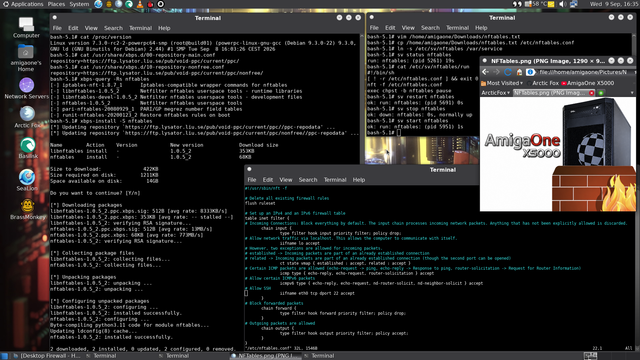Viewport: 640px width, 360px height.
Task: Open the AmigaOne X5000 bookmark
Action: [588, 83]
